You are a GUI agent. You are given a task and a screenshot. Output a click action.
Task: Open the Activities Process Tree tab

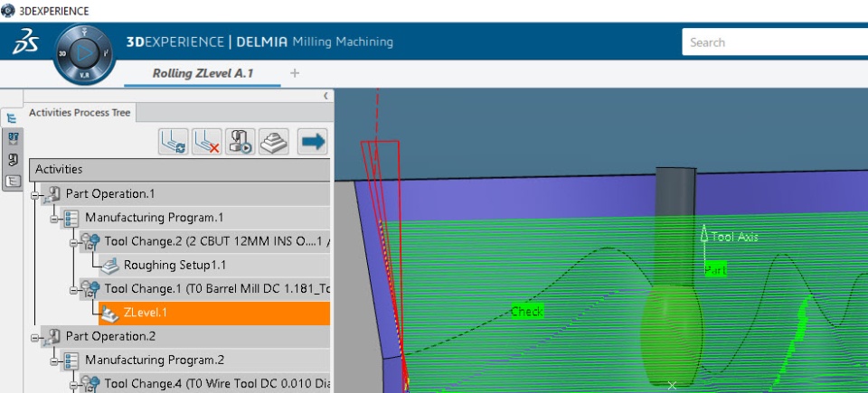[80, 113]
